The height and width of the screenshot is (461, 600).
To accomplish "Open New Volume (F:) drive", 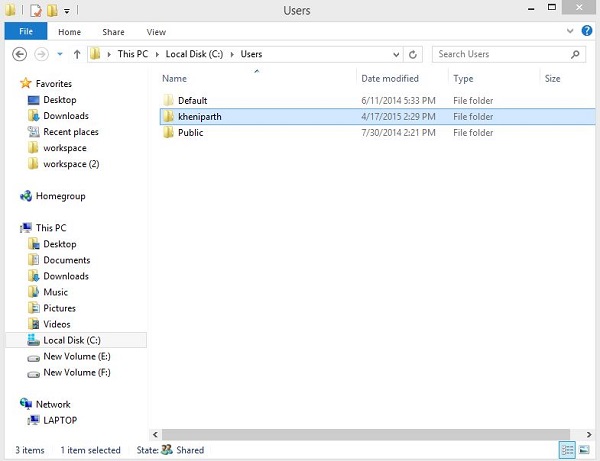I will coord(77,372).
